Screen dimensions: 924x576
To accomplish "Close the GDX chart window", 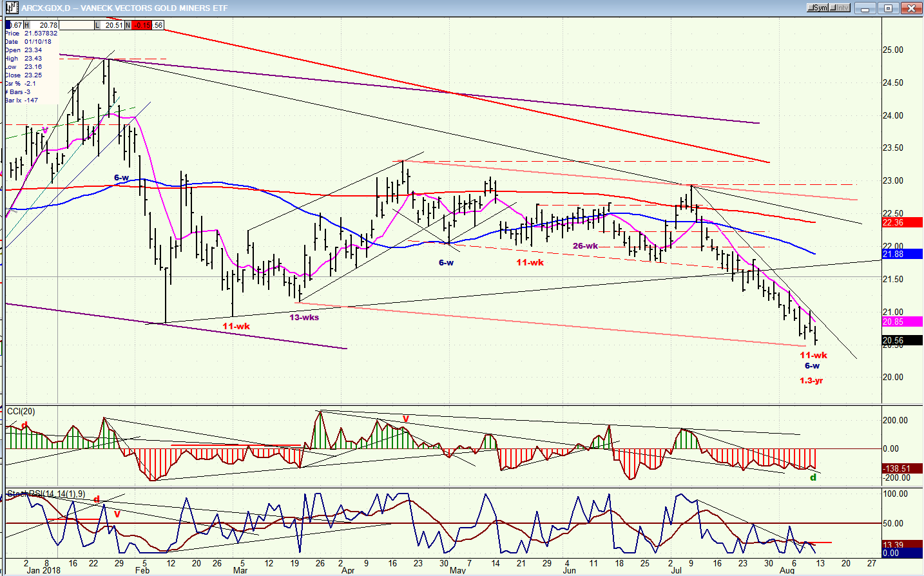I will (x=911, y=8).
